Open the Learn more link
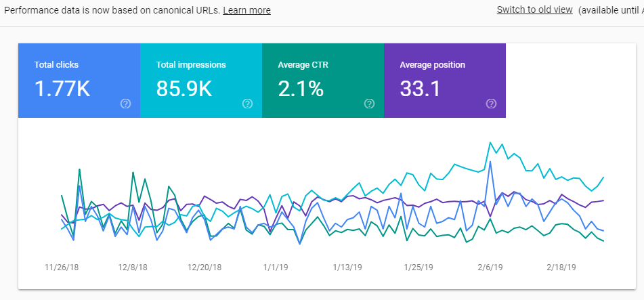 point(246,10)
